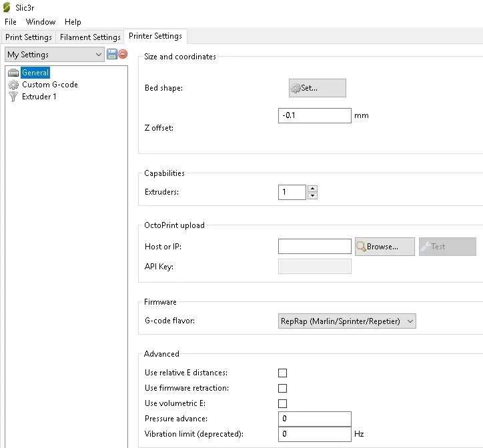Delete the preset with the red minus icon
This screenshot has width=483, height=448.
click(x=123, y=54)
